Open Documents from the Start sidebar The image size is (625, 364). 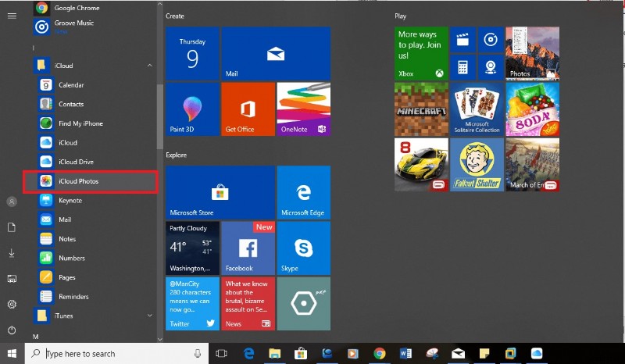[x=12, y=227]
